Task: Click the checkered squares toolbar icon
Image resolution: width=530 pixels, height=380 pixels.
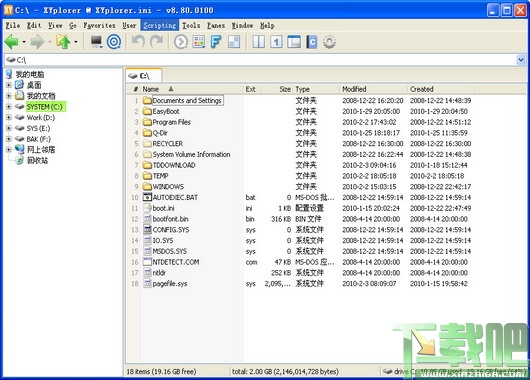Action: (x=234, y=42)
